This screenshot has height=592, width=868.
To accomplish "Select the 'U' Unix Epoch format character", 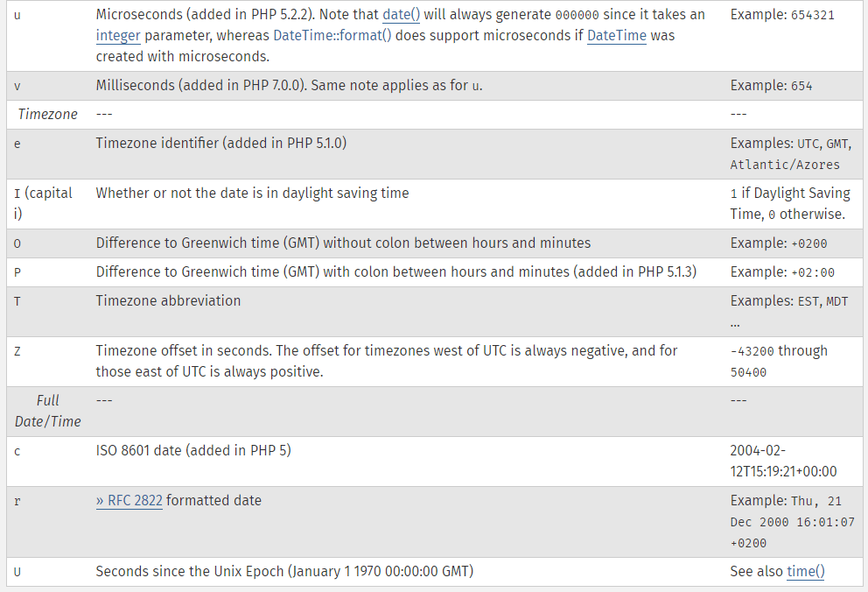I will (17, 572).
